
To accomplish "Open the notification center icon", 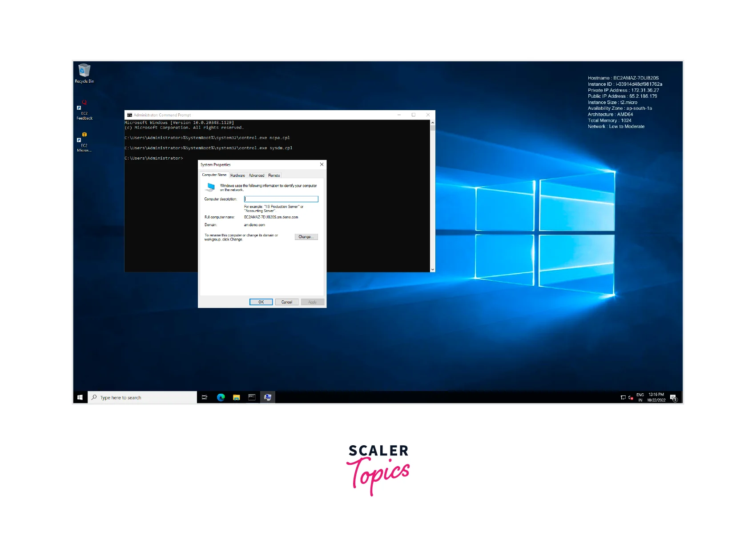I will 673,397.
